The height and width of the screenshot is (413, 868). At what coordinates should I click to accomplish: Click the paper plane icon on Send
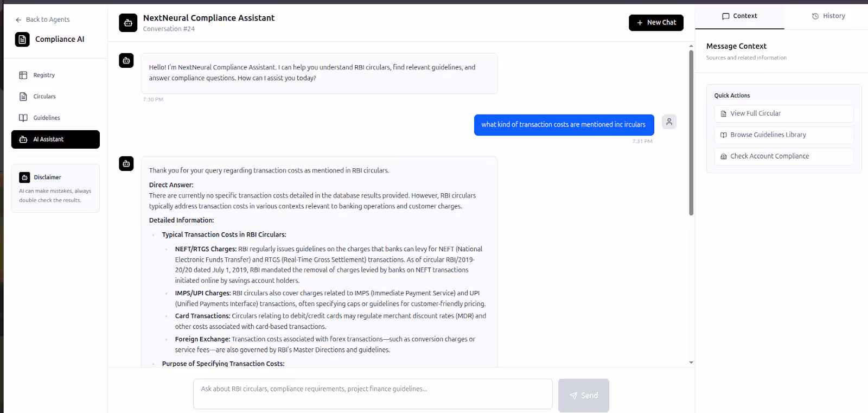[573, 396]
